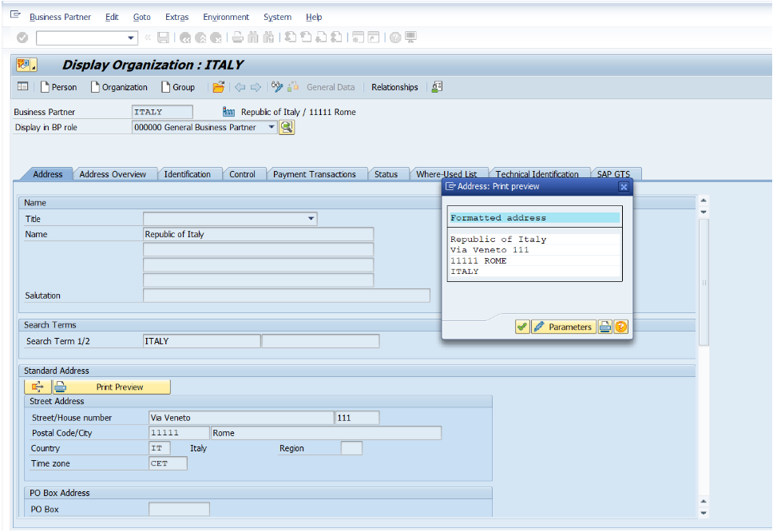
Task: Click the Generate Shortcut icon
Action: pos(374,38)
